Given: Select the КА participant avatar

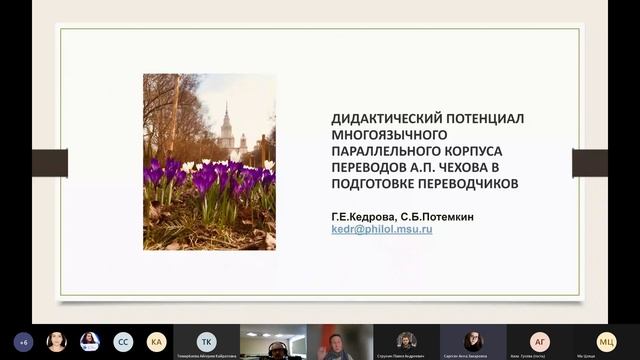Looking at the screenshot, I should pos(156,342).
